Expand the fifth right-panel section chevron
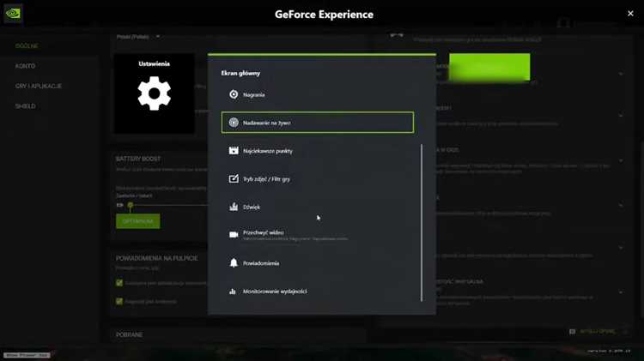Image resolution: width=644 pixels, height=361 pixels. [x=621, y=247]
